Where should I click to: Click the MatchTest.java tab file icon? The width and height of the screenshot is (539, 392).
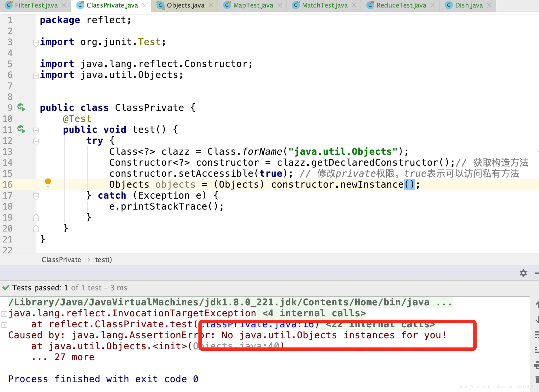click(296, 5)
